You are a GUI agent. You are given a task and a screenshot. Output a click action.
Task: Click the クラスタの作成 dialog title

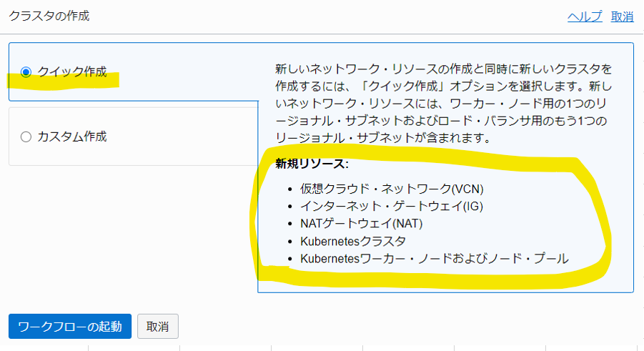coord(49,16)
